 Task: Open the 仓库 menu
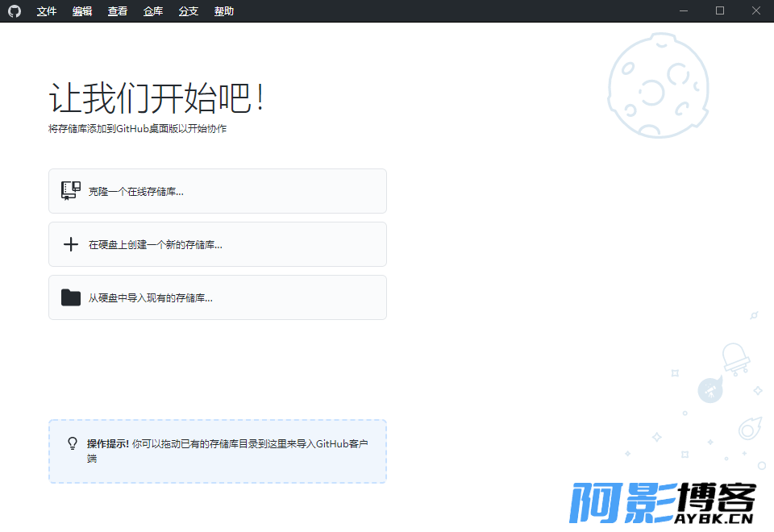[x=153, y=10]
